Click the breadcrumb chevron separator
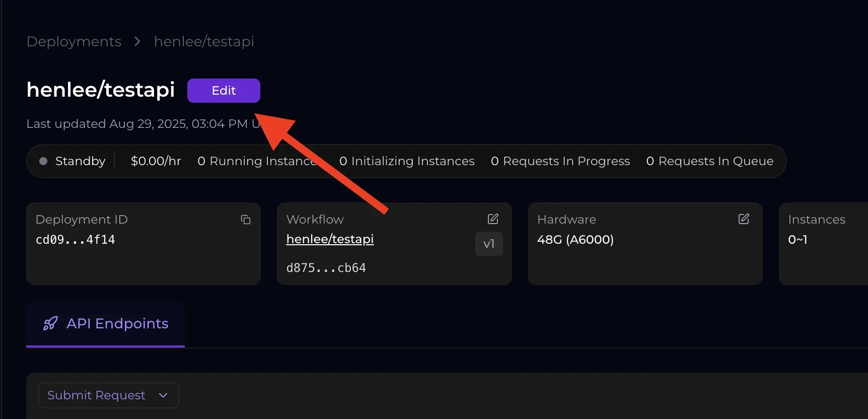Image resolution: width=868 pixels, height=419 pixels. coord(137,41)
